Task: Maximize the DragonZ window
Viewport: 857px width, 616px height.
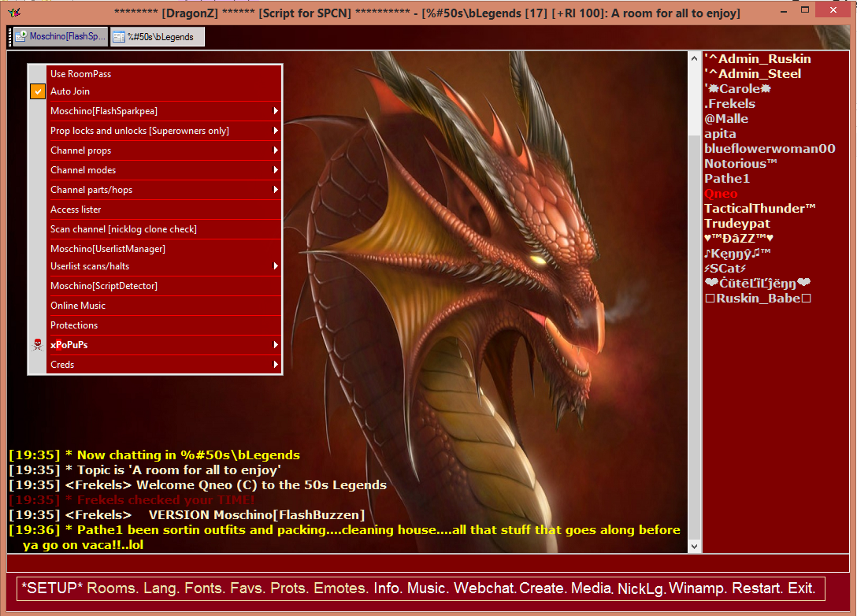Action: (804, 9)
